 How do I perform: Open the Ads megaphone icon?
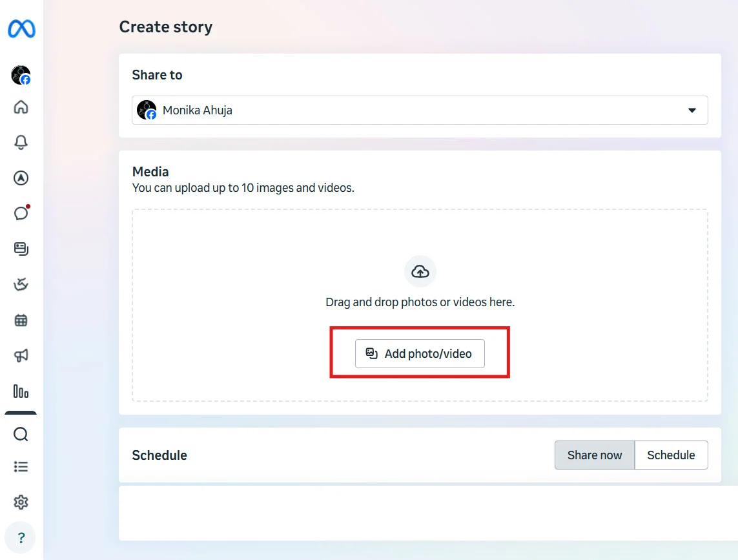(x=21, y=356)
